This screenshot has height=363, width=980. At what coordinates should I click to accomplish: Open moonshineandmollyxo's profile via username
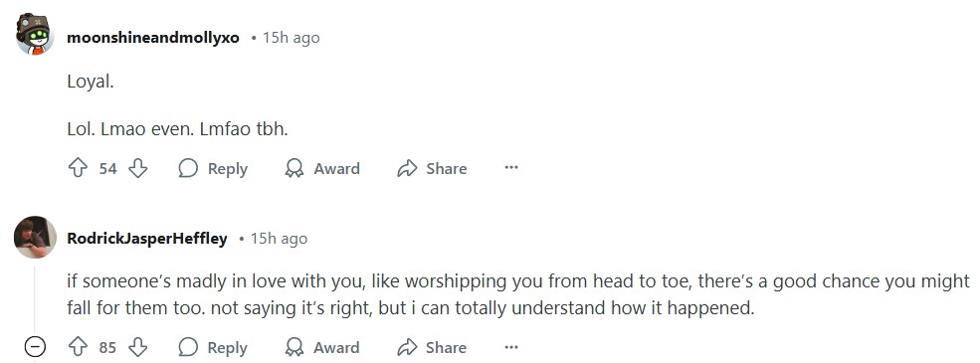(153, 38)
